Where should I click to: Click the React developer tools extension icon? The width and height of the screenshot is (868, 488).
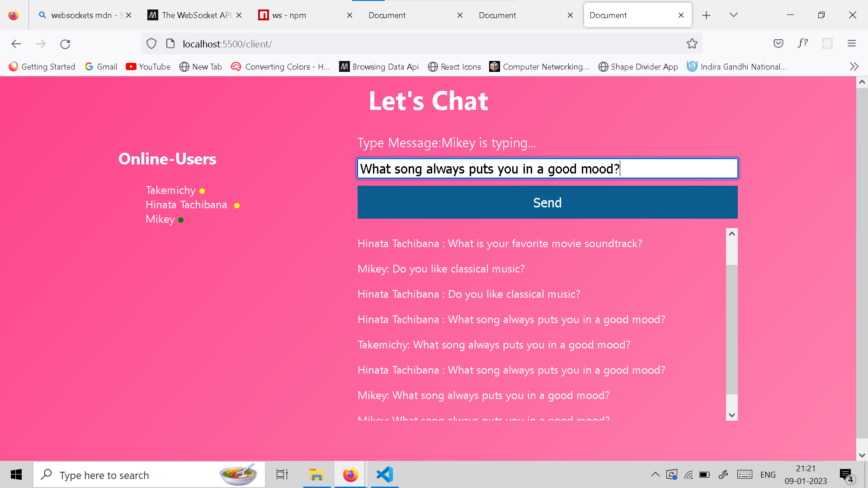[827, 43]
